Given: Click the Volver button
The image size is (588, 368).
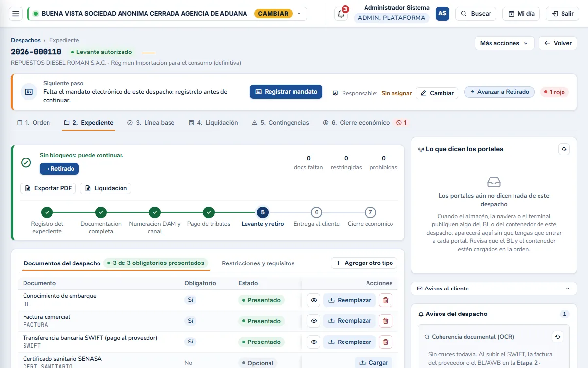Looking at the screenshot, I should [558, 43].
